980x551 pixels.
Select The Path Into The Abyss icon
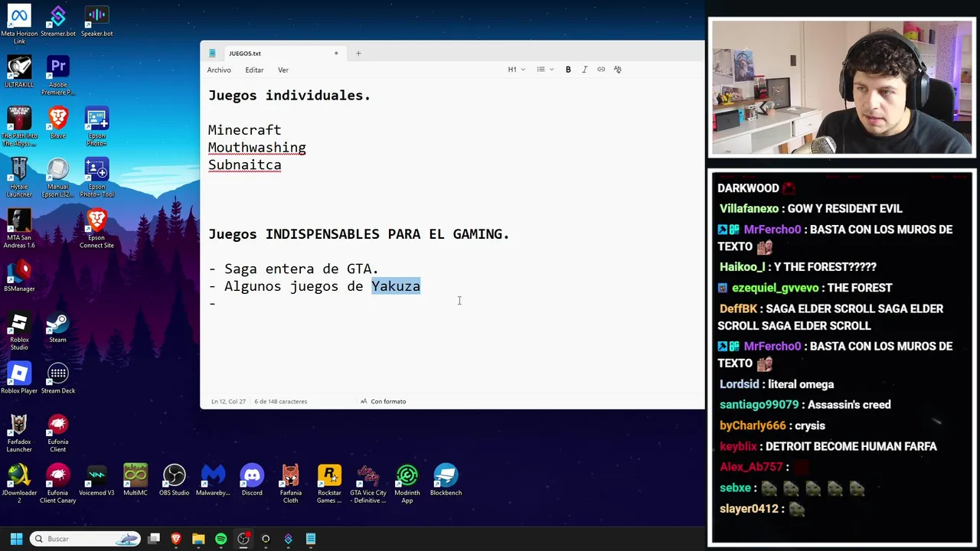(x=19, y=126)
